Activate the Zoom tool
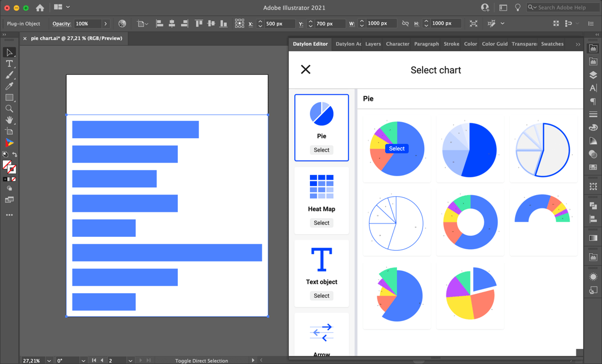Screen dimensions: 602x364 tap(9, 109)
